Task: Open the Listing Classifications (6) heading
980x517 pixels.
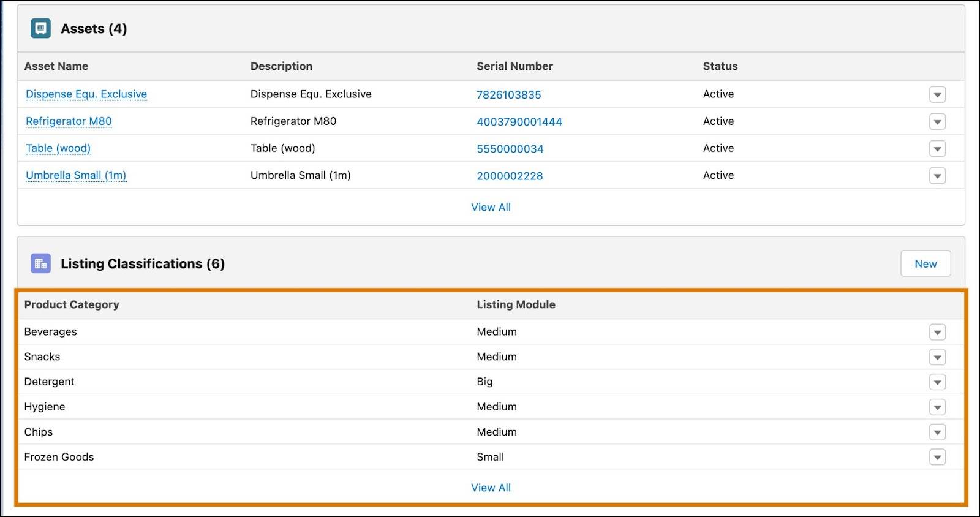Action: (x=143, y=264)
